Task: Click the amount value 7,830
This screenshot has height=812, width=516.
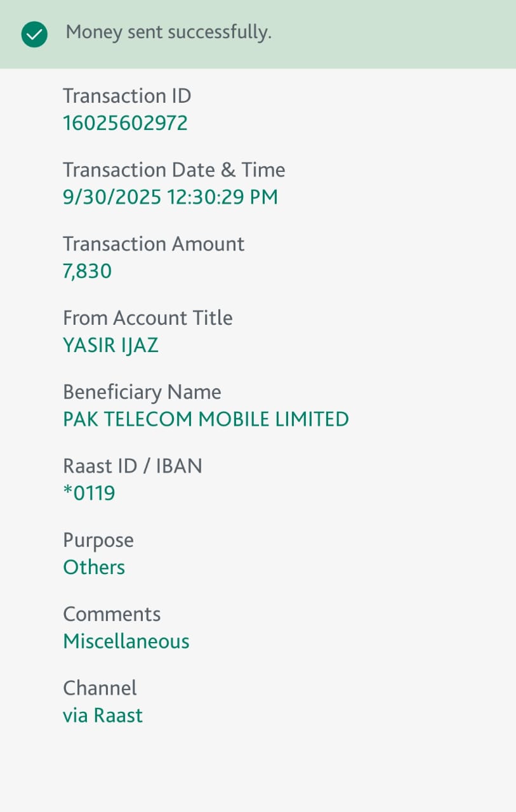Action: pyautogui.click(x=87, y=272)
